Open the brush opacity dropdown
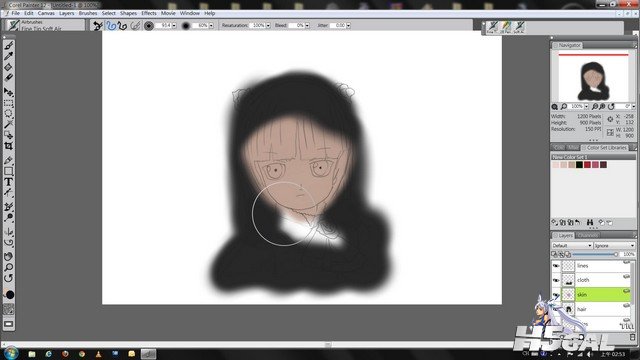 tap(211, 26)
